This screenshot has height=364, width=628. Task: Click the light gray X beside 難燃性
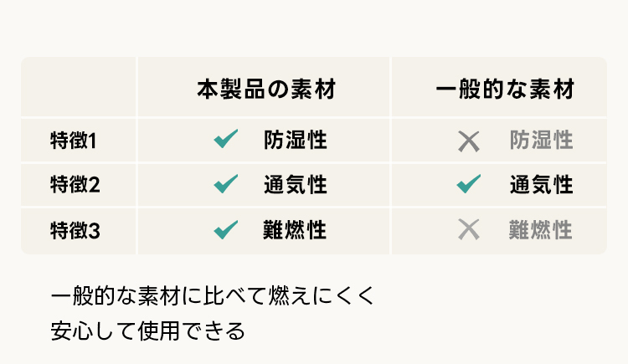[469, 228]
